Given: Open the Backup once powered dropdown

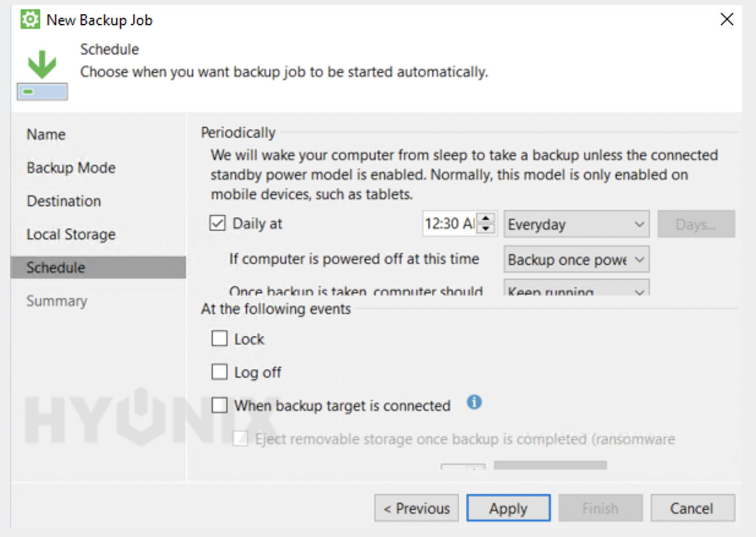Looking at the screenshot, I should 576,260.
